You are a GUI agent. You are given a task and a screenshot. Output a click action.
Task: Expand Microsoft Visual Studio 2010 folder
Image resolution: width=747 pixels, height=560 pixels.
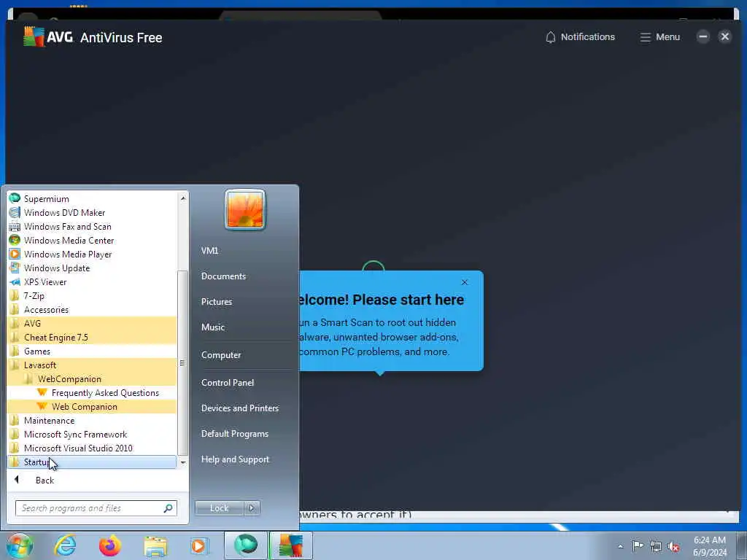tap(92, 448)
